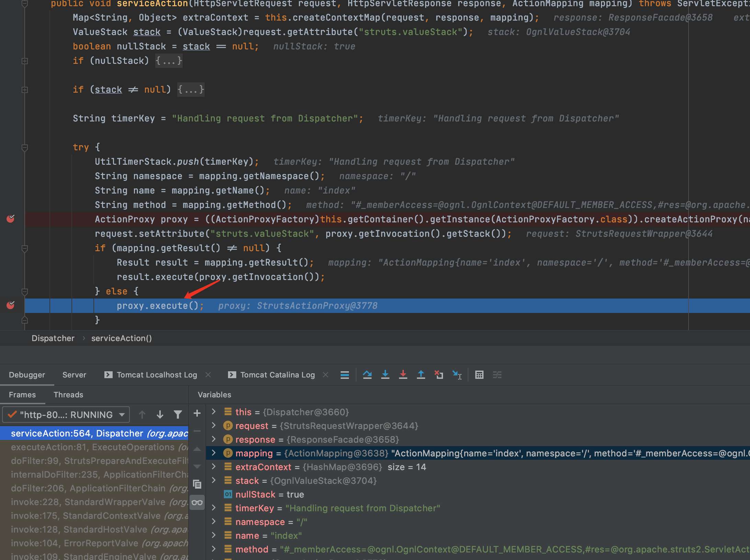This screenshot has width=750, height=560.
Task: Click the fold gutter marker for if (nullStack)
Action: tap(24, 61)
